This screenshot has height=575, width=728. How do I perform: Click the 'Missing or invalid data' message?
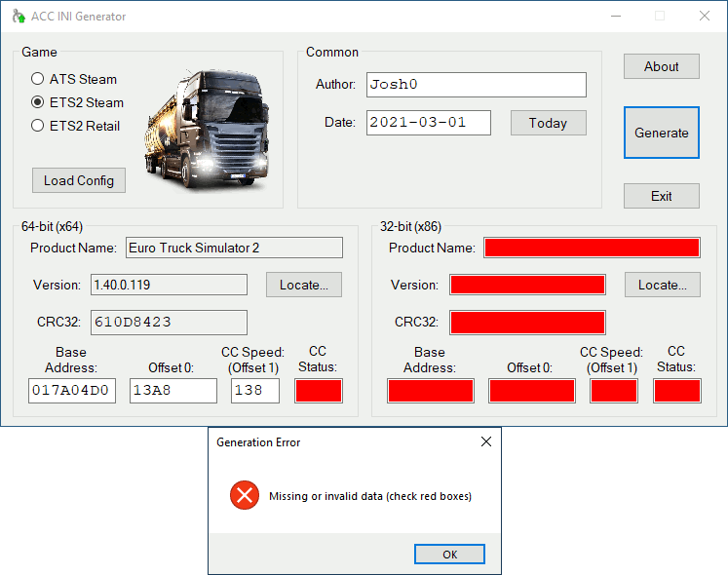370,496
